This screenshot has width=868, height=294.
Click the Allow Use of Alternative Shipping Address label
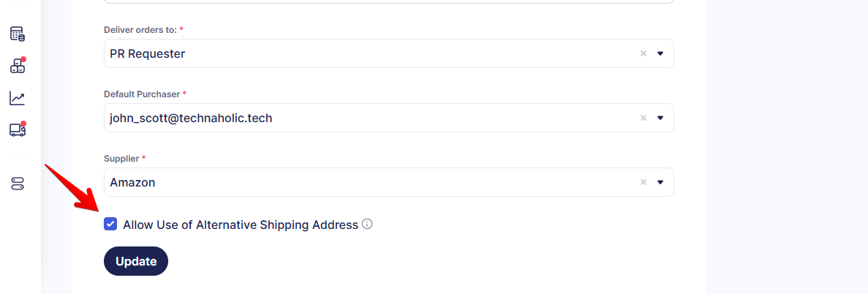click(x=241, y=225)
